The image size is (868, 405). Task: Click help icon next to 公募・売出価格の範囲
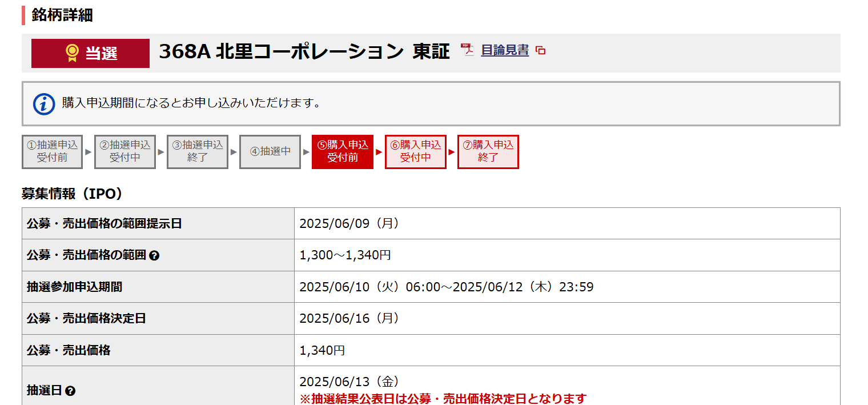(154, 256)
